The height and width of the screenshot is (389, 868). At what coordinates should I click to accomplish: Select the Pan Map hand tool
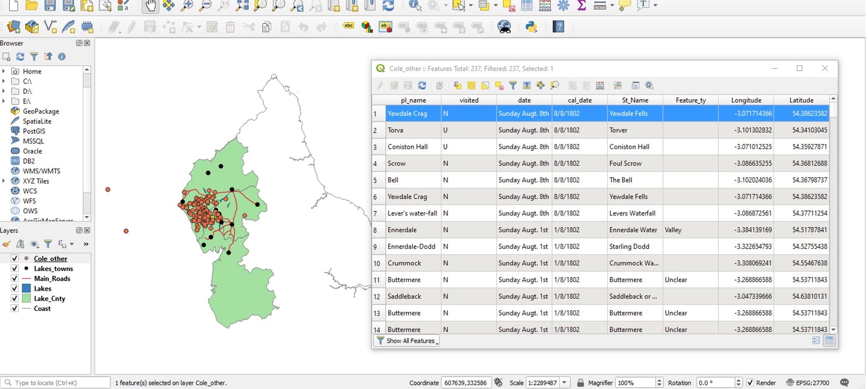point(150,5)
